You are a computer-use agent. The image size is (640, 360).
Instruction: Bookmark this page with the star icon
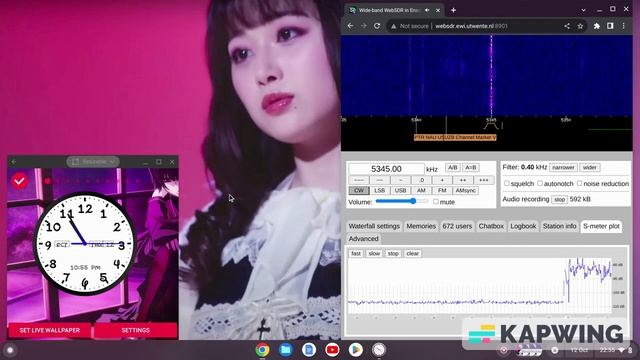point(580,26)
